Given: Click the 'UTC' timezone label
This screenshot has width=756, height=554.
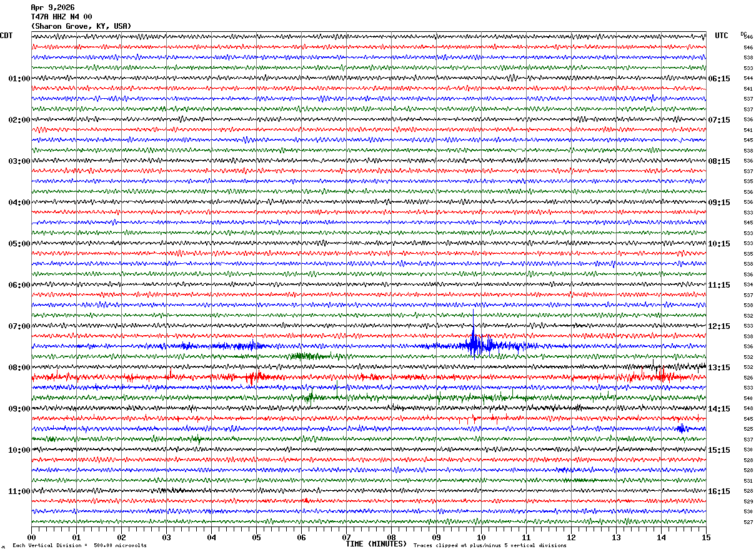Looking at the screenshot, I should 722,36.
